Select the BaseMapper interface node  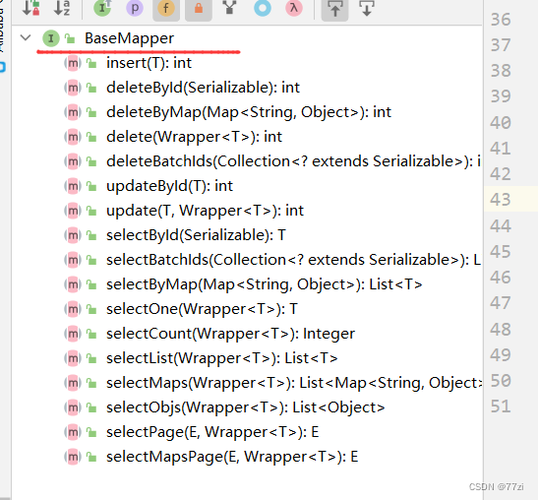coord(129,38)
